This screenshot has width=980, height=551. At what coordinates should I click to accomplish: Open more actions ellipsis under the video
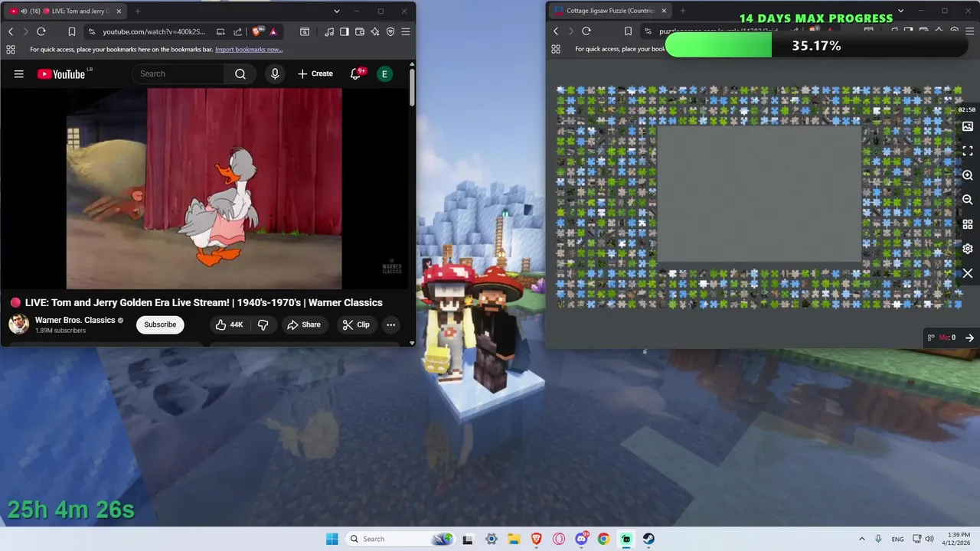(390, 324)
